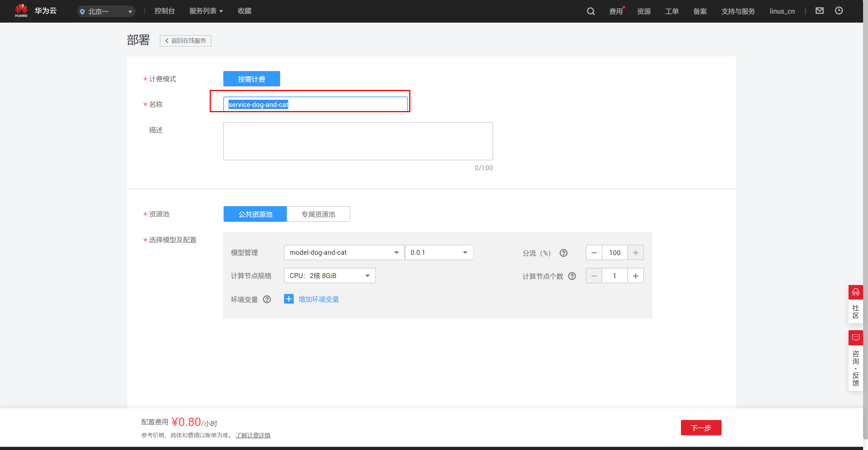Open the 控制台 menu item
The width and height of the screenshot is (868, 450).
pos(164,11)
